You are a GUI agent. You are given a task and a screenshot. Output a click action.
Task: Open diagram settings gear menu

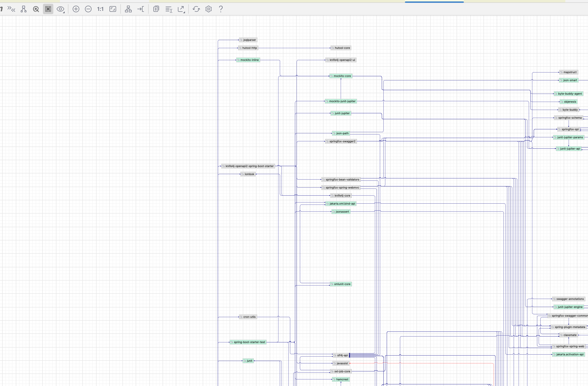(x=209, y=9)
